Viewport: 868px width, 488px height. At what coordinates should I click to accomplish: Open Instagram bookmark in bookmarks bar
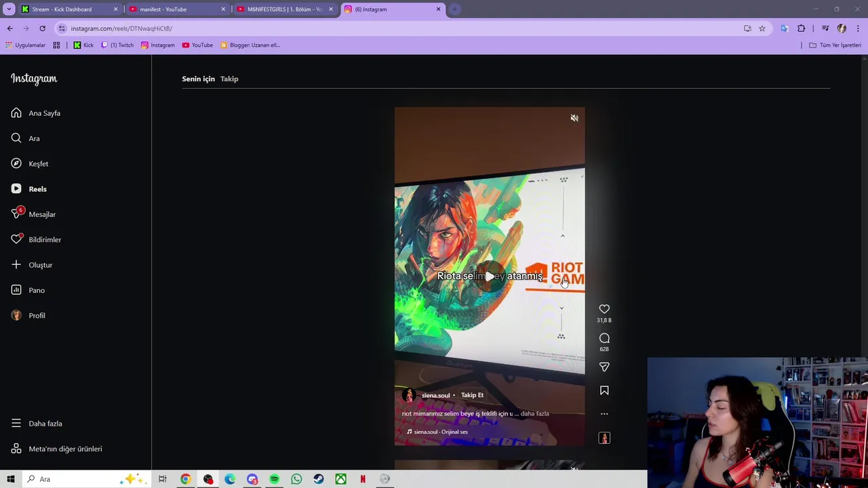[157, 45]
